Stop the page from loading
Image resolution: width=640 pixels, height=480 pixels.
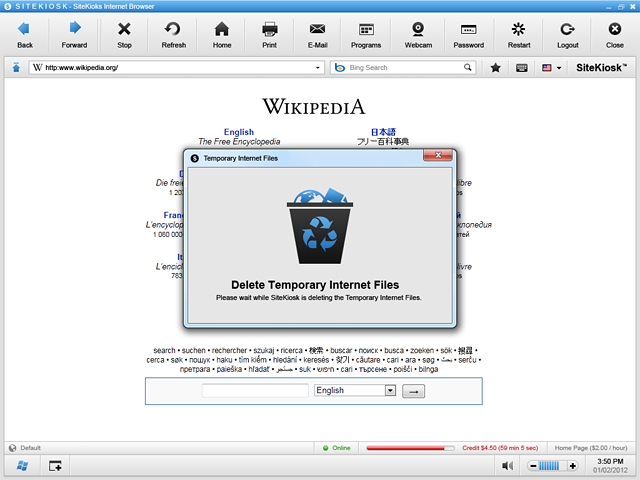click(124, 35)
